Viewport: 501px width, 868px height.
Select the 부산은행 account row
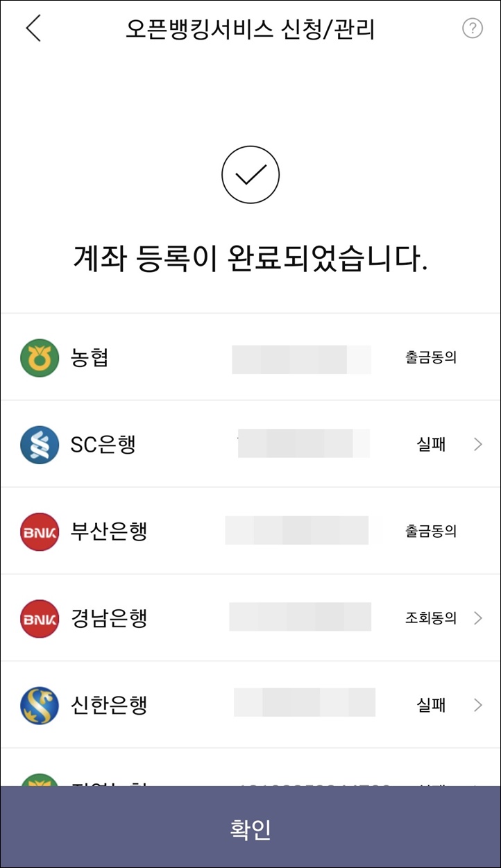tap(250, 531)
